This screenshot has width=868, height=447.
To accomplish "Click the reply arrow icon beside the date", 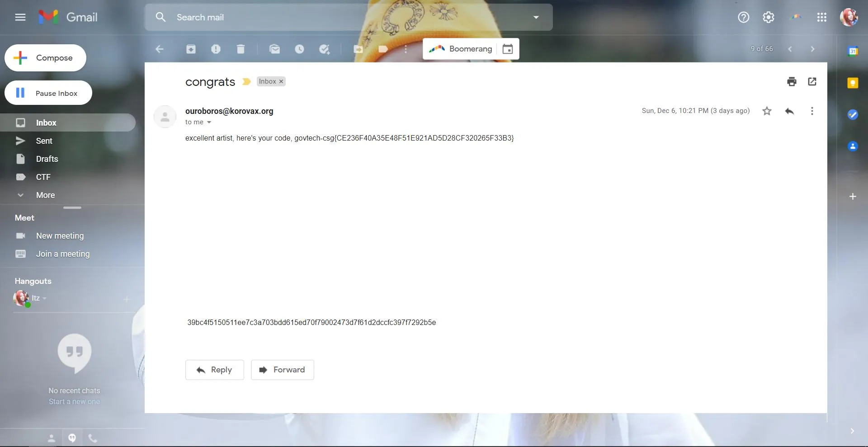I will pyautogui.click(x=789, y=111).
